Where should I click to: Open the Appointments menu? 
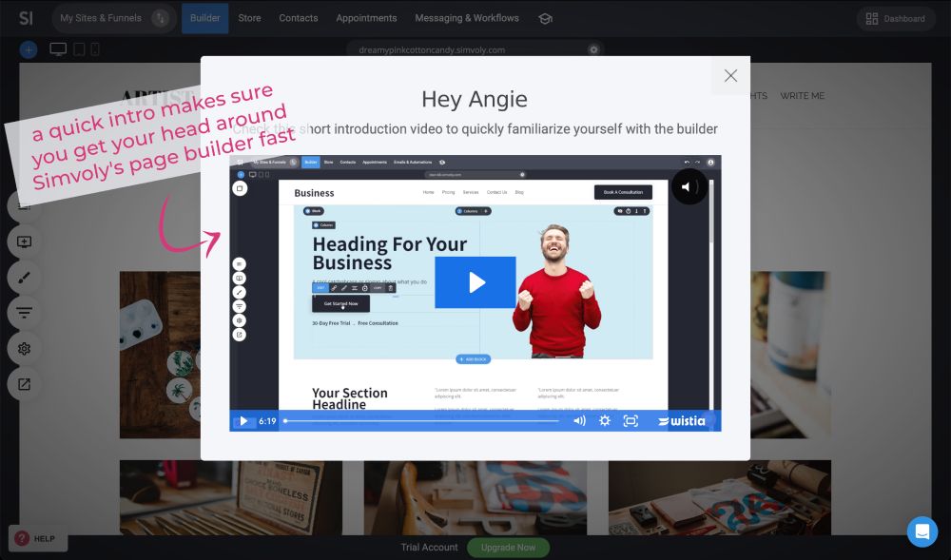click(366, 18)
